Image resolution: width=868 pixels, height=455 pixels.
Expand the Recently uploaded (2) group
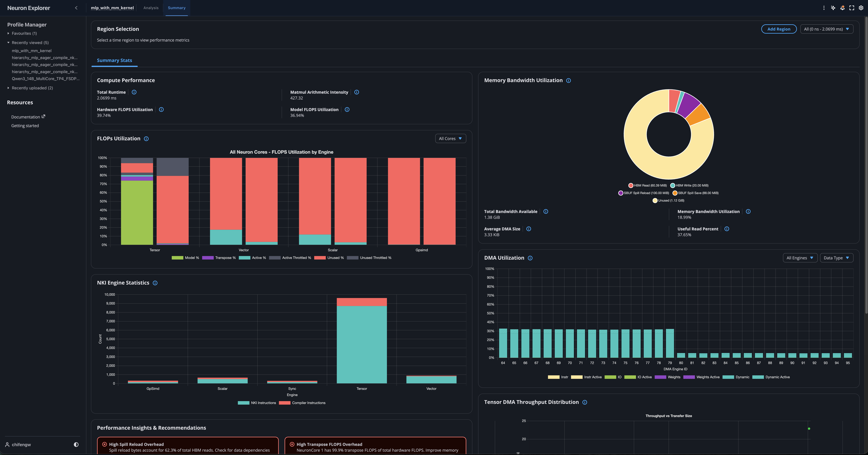(30, 88)
